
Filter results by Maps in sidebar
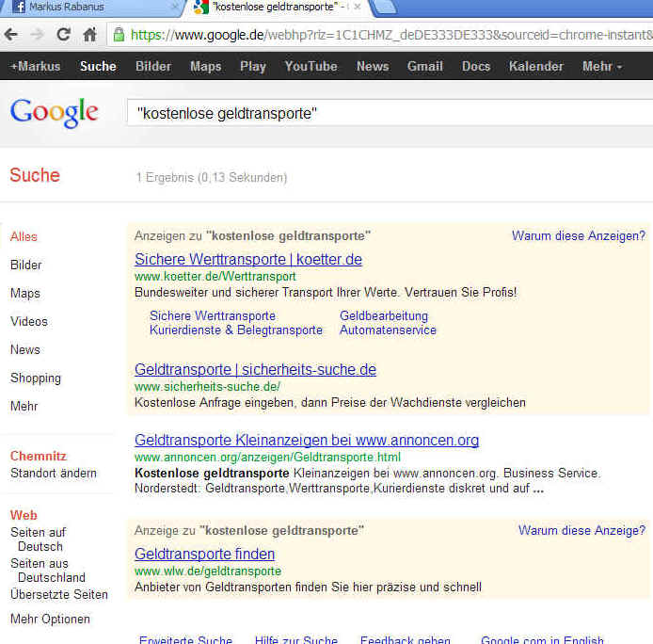pyautogui.click(x=25, y=293)
